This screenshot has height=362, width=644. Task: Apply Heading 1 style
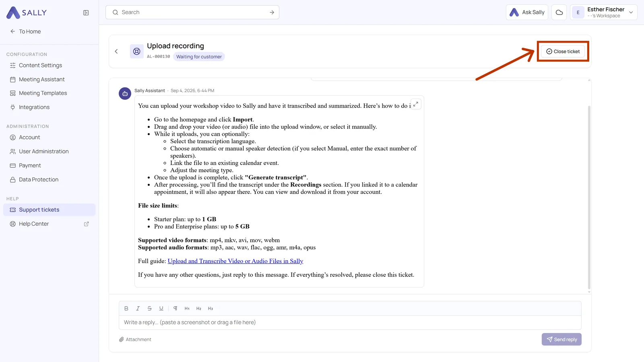tap(187, 309)
